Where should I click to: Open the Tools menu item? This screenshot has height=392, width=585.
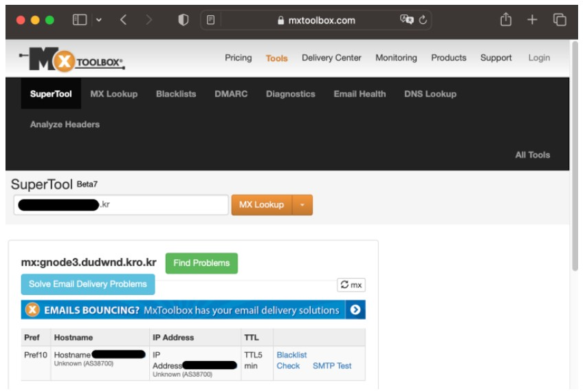tap(276, 58)
